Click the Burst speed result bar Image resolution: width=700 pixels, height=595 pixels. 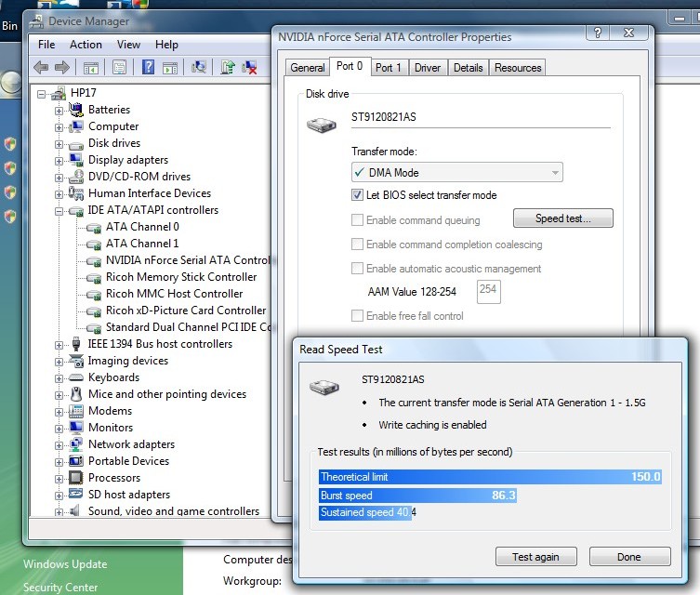(x=417, y=495)
